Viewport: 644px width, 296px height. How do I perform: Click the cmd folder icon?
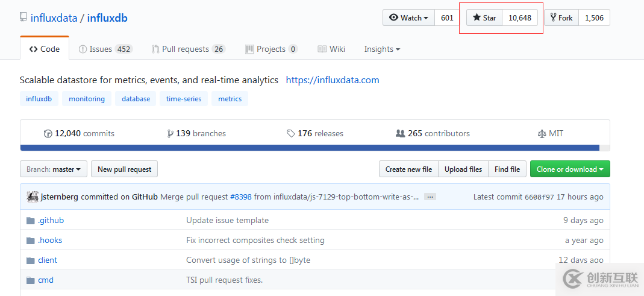point(31,280)
